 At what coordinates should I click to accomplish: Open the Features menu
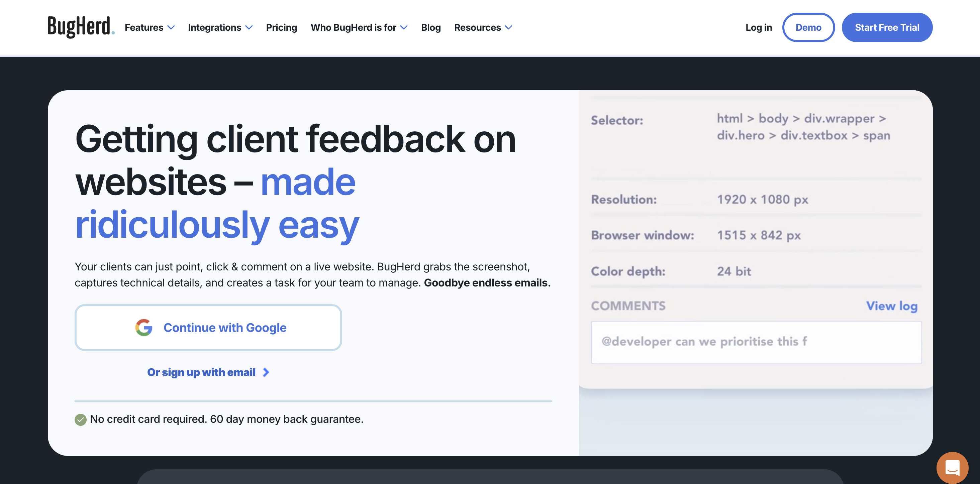tap(150, 27)
